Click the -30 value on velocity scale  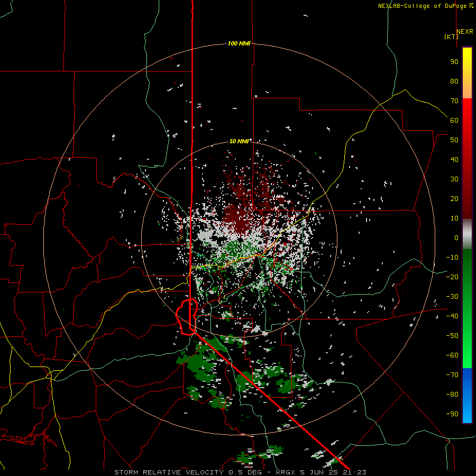point(452,297)
